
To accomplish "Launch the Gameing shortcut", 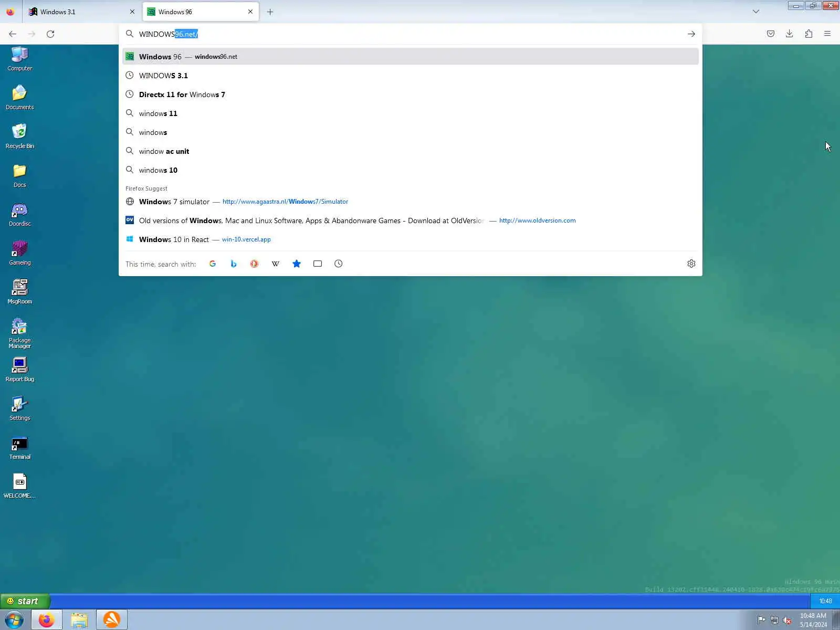I will pyautogui.click(x=19, y=253).
